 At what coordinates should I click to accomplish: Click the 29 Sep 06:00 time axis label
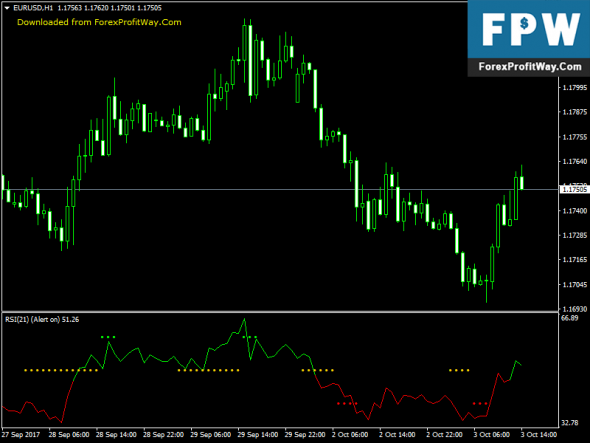point(211,435)
